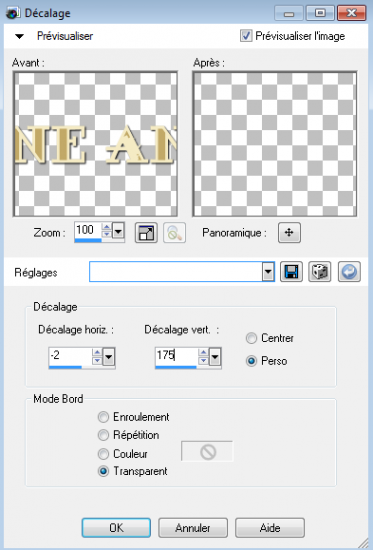Click the save preset floppy disk icon

(x=291, y=272)
